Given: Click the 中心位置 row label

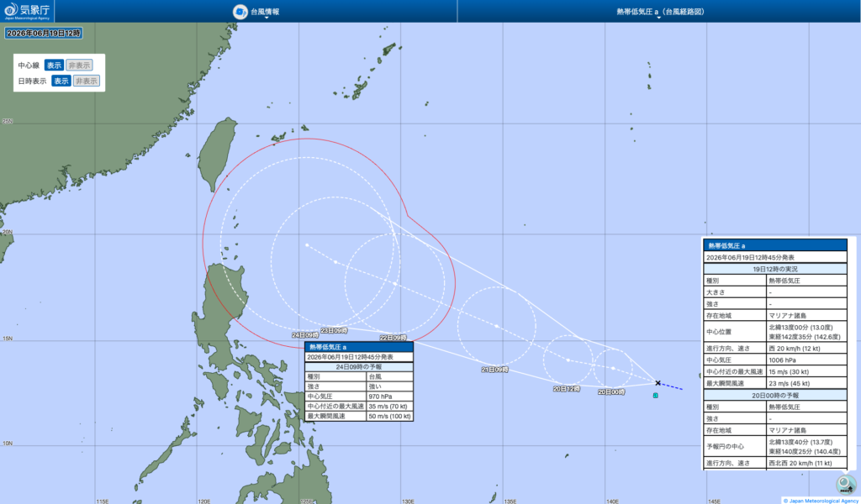Looking at the screenshot, I should (x=735, y=332).
